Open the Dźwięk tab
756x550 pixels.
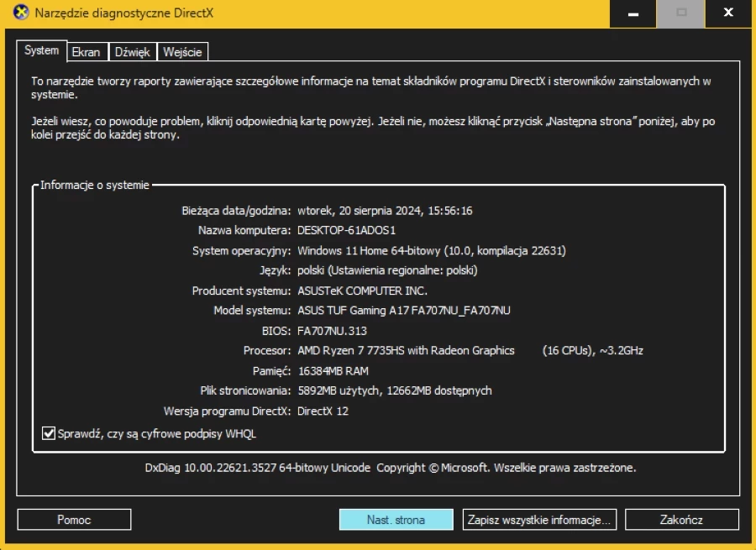click(x=133, y=52)
